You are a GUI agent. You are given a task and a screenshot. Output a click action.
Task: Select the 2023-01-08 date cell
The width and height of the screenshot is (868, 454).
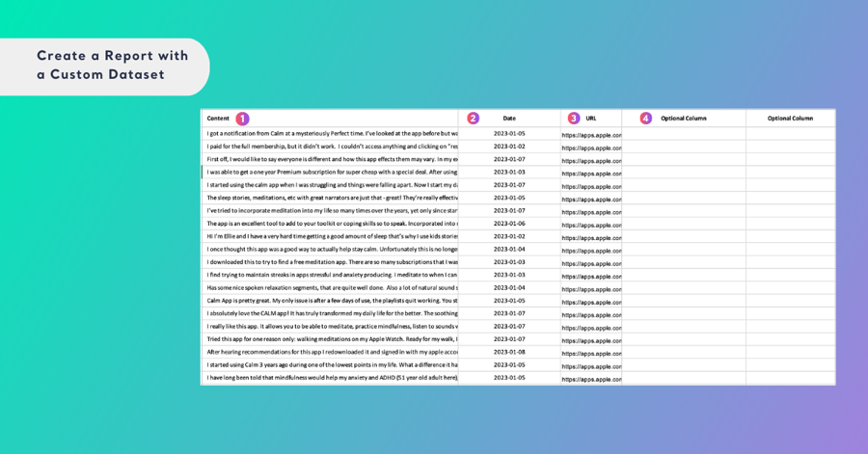pos(509,352)
